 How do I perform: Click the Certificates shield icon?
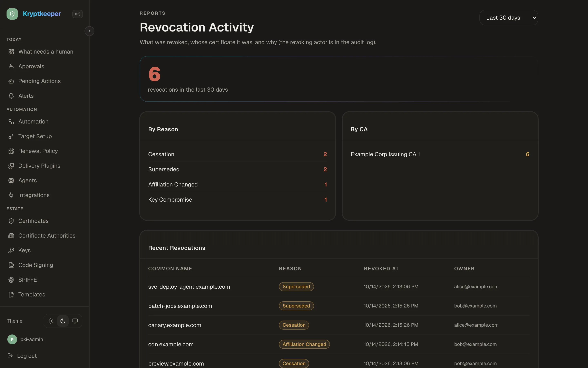pyautogui.click(x=11, y=221)
